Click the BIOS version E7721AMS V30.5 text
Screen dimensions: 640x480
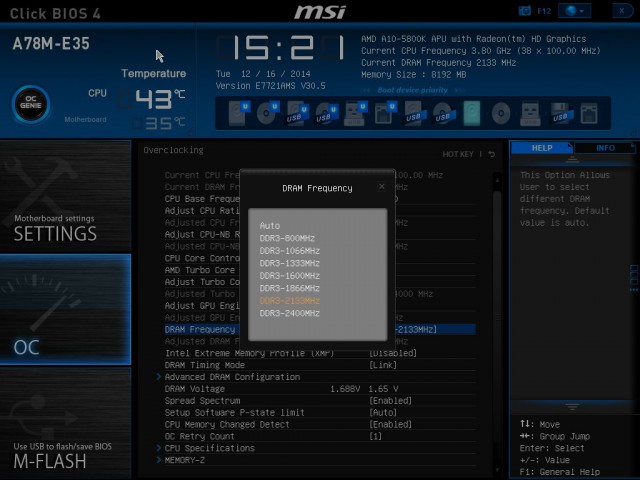271,86
